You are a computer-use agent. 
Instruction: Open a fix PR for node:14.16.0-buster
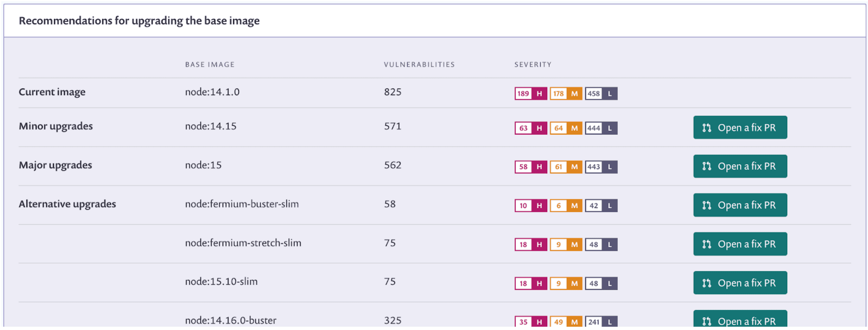[x=740, y=321]
